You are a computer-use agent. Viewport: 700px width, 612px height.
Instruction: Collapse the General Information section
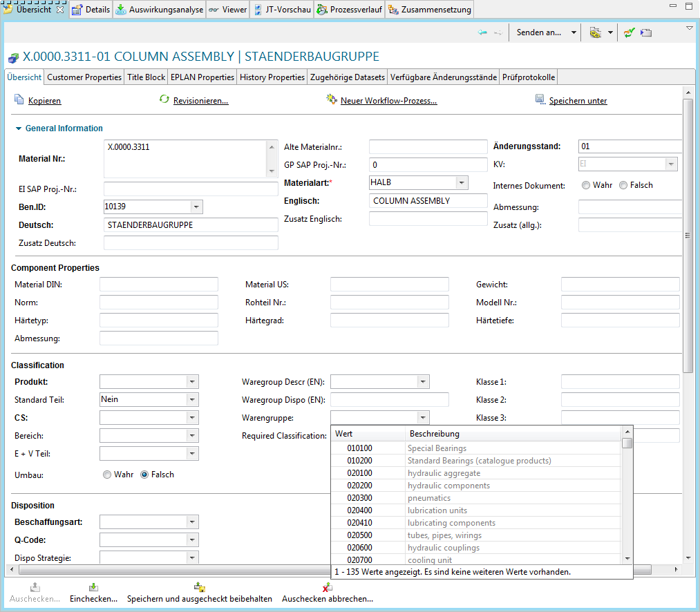(18, 128)
